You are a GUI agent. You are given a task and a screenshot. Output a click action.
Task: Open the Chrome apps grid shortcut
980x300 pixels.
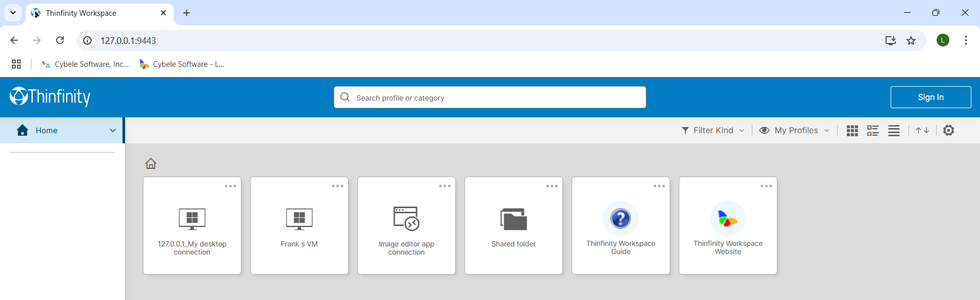(x=16, y=64)
